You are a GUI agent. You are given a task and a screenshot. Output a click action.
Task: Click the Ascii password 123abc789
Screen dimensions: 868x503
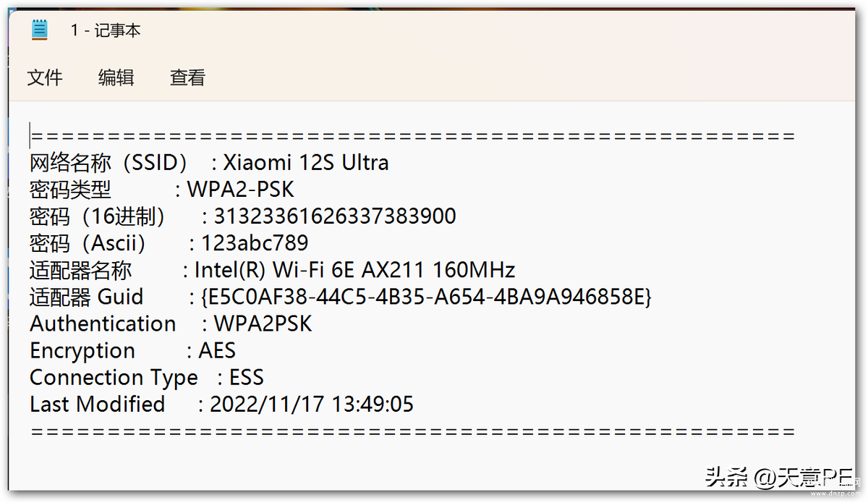(x=255, y=243)
